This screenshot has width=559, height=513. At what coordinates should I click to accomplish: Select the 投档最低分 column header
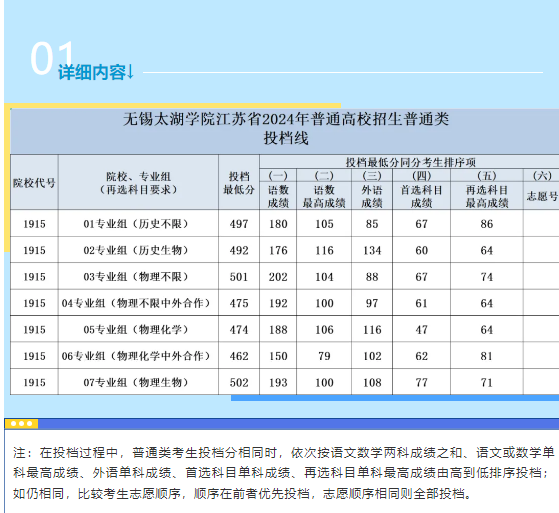239,183
